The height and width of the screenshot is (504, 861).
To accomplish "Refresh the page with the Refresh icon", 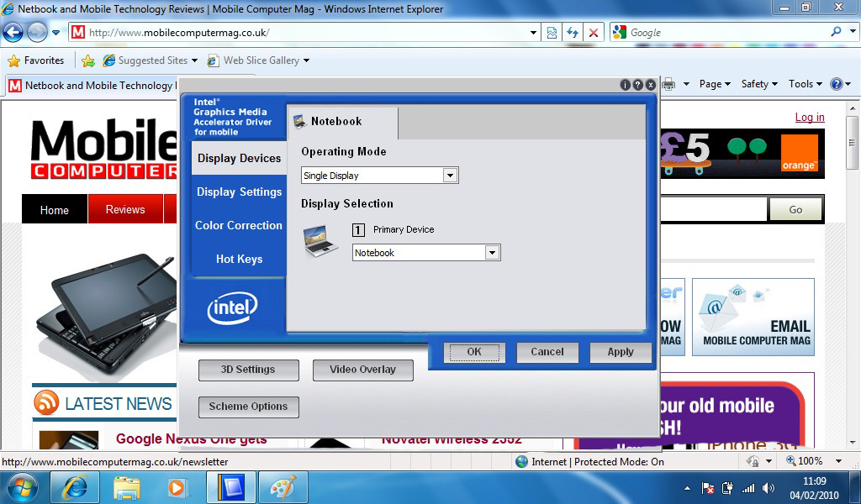I will (x=573, y=33).
